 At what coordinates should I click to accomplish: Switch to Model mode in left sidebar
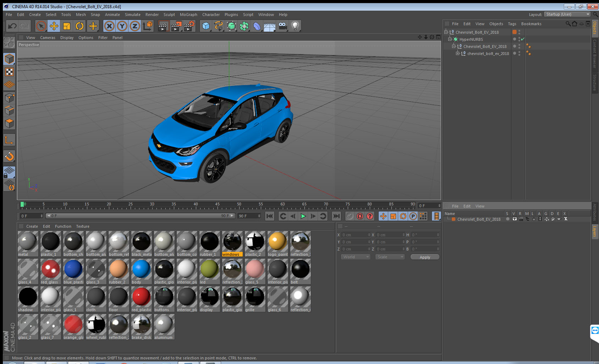pos(9,59)
